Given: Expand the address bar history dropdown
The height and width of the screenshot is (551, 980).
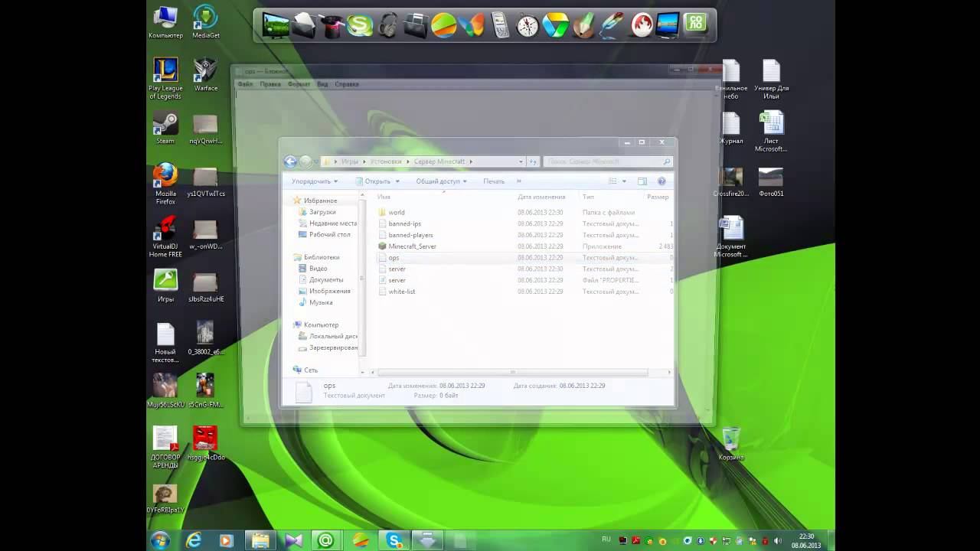Looking at the screenshot, I should [521, 161].
